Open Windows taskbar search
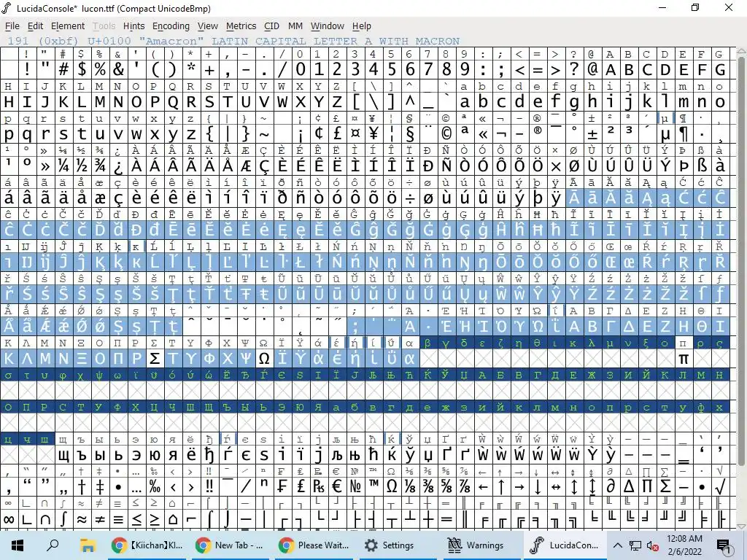The height and width of the screenshot is (560, 747). click(53, 545)
